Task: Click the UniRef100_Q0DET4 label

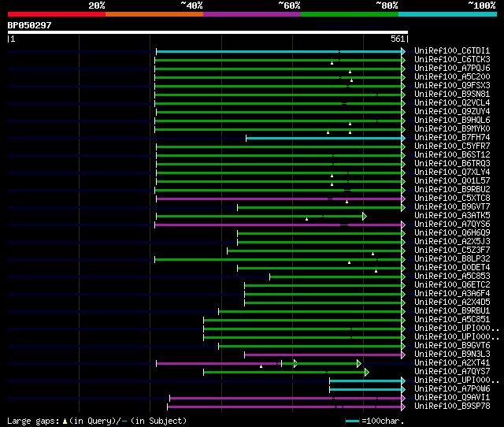Action: [x=452, y=268]
